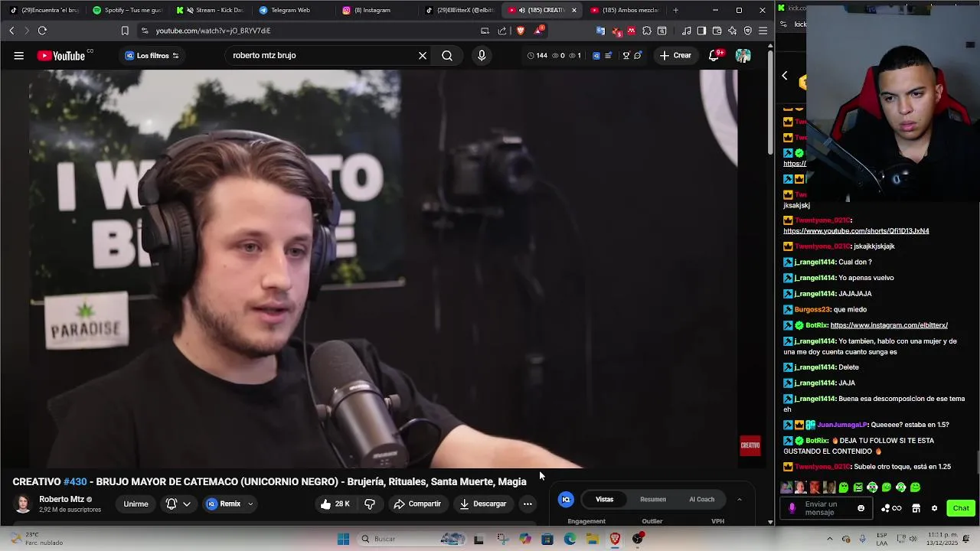980x551 pixels.
Task: Clear the search box with the X
Action: click(x=422, y=55)
